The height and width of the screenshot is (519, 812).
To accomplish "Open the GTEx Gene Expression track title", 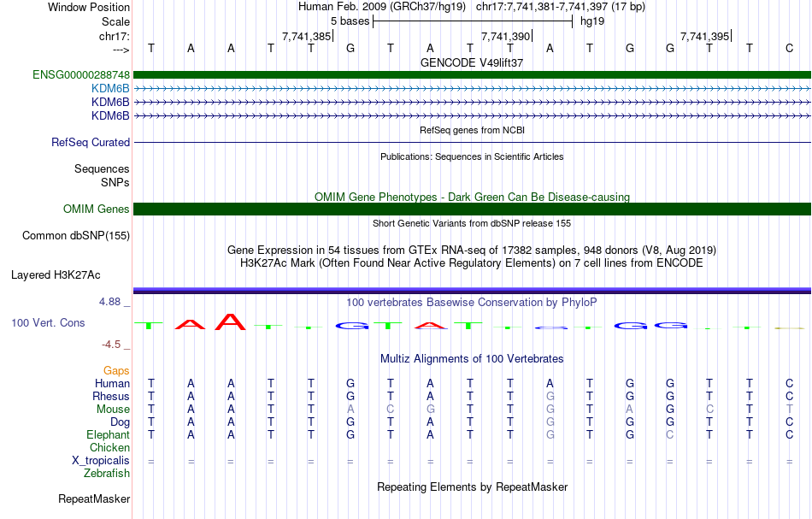I will coord(472,251).
